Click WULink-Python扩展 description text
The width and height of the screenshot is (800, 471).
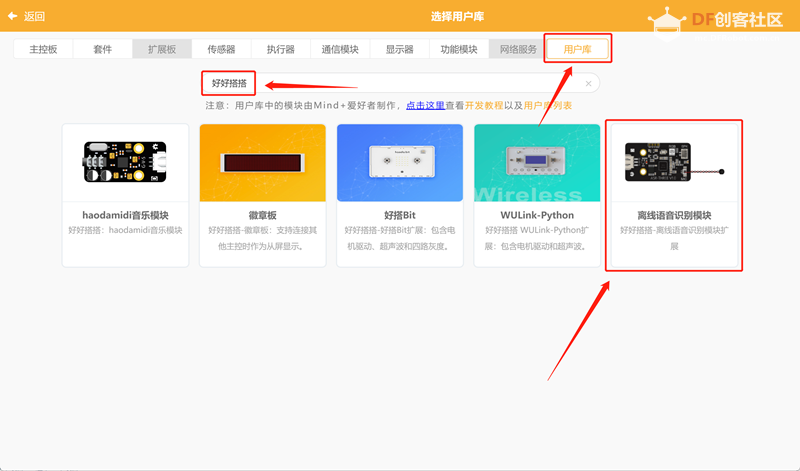(537, 238)
